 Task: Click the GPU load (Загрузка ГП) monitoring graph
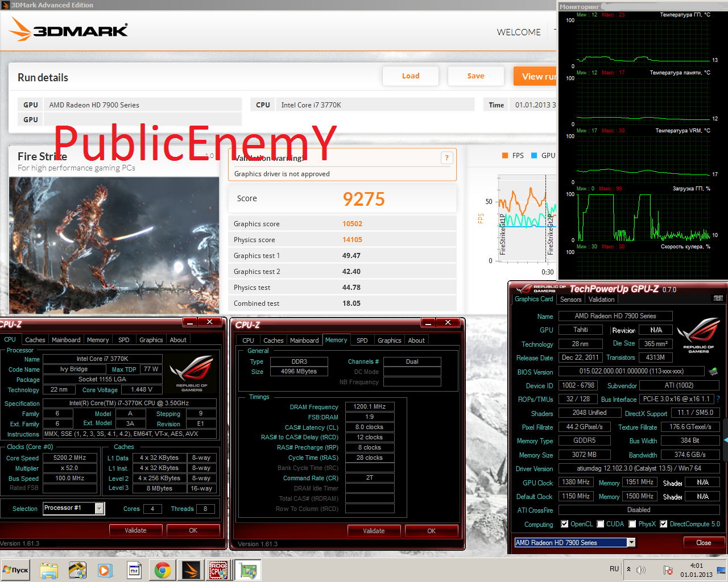(643, 217)
